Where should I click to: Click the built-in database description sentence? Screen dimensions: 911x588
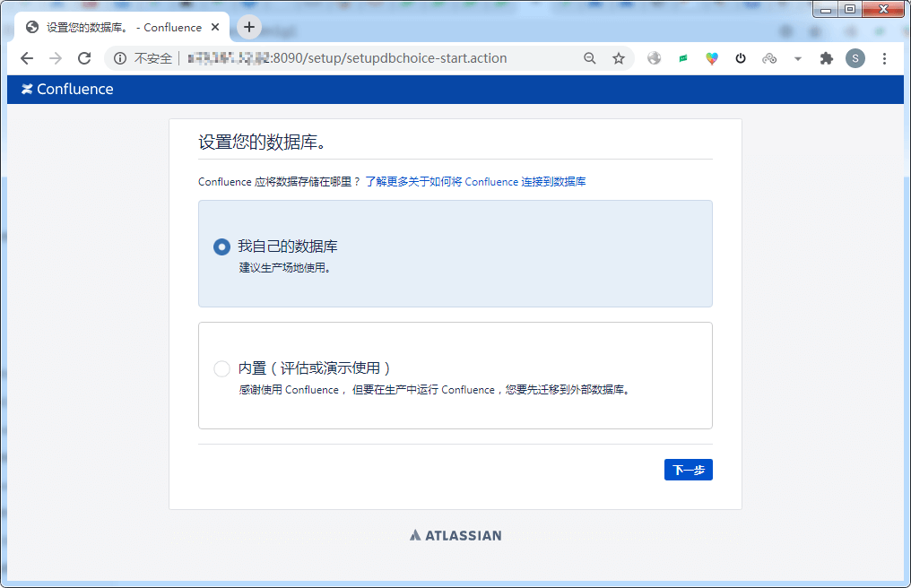[x=435, y=390]
